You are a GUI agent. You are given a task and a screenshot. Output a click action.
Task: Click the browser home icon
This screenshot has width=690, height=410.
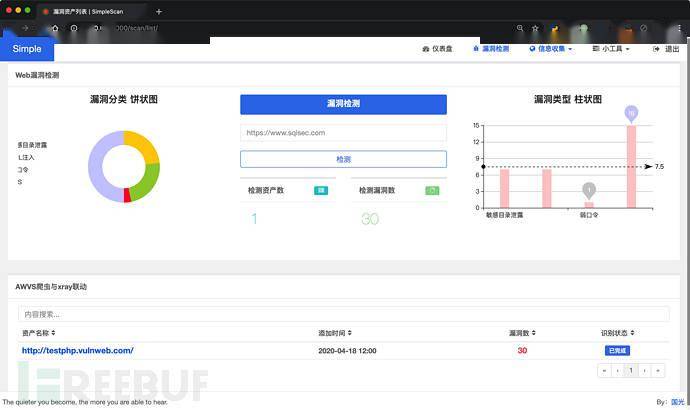click(55, 28)
